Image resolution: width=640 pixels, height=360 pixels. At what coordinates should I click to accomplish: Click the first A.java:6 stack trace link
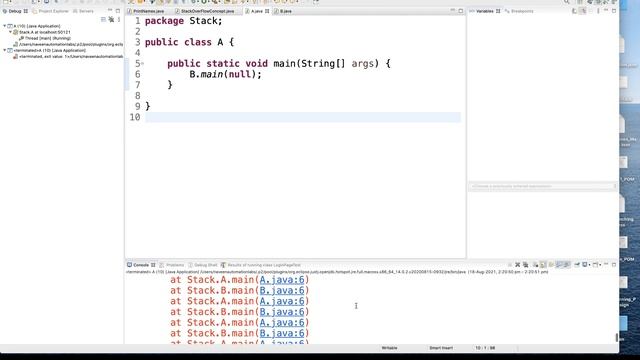pyautogui.click(x=282, y=280)
